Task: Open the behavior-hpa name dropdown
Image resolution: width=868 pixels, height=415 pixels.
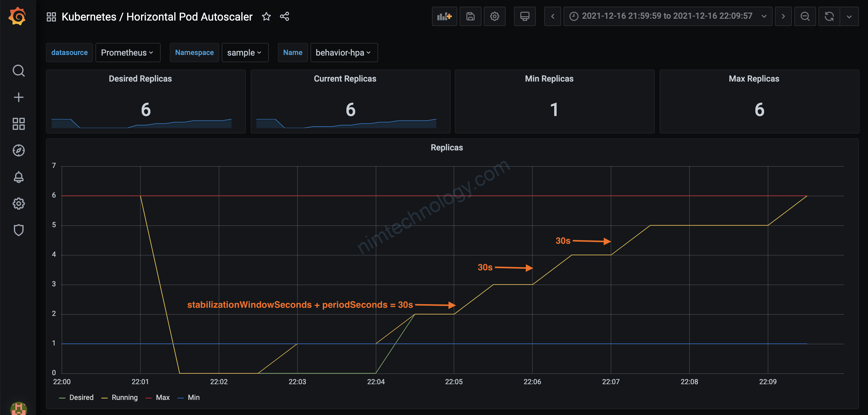Action: pos(343,53)
